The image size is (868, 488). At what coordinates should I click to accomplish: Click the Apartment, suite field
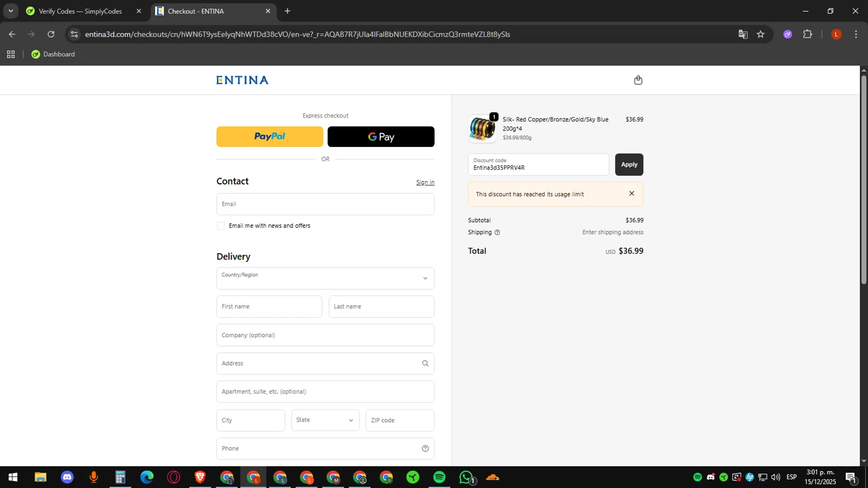click(325, 391)
